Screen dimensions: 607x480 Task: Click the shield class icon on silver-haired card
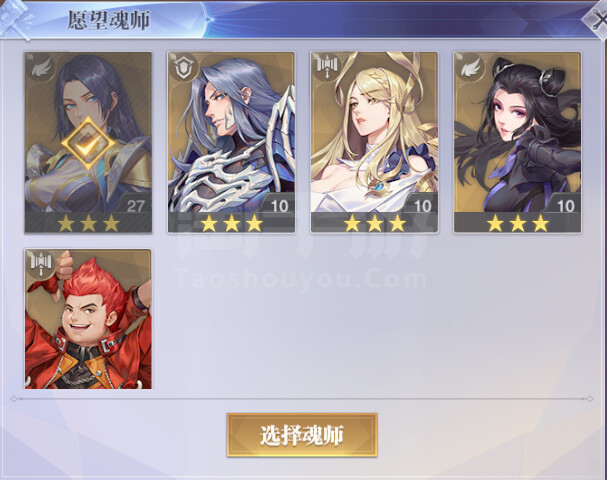click(x=184, y=69)
